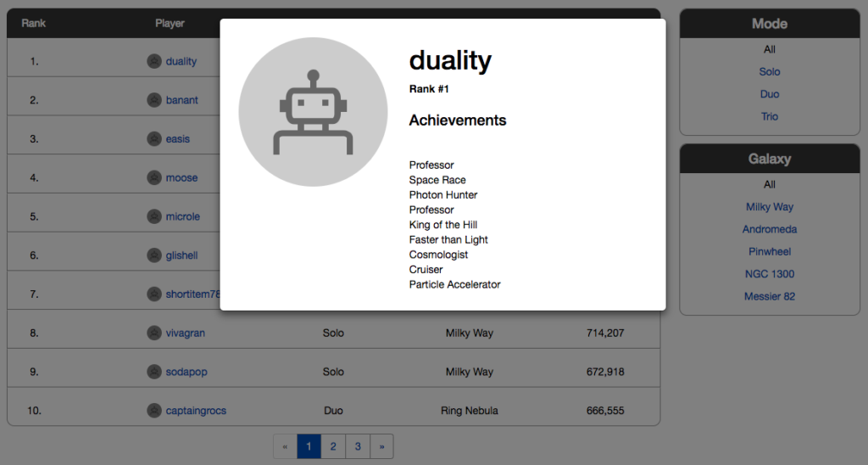The image size is (868, 465).
Task: Open the captaingrocs player profile link
Action: click(x=196, y=412)
